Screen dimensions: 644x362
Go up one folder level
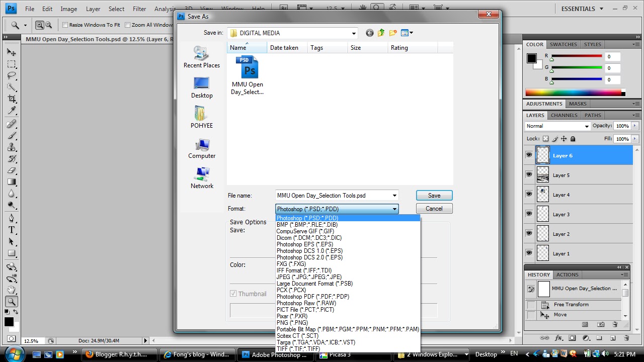point(381,33)
